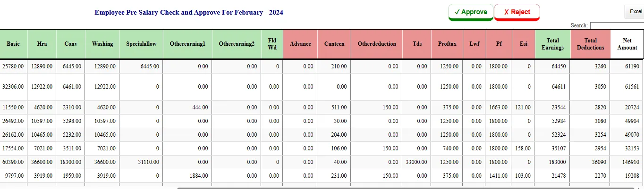Select Canteen value 511.00

(339, 107)
